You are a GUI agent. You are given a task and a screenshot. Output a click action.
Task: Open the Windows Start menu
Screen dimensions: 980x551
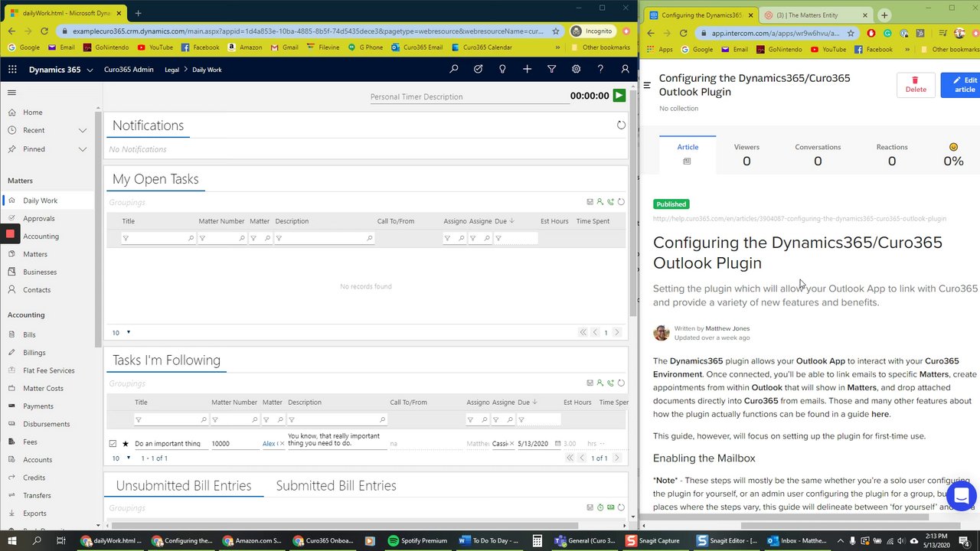click(11, 540)
